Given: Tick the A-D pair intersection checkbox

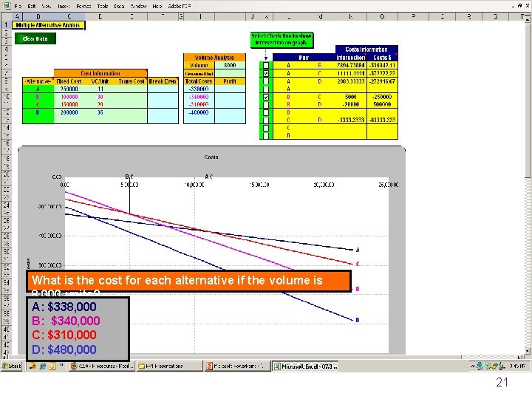Looking at the screenshot, I should coord(266,81).
